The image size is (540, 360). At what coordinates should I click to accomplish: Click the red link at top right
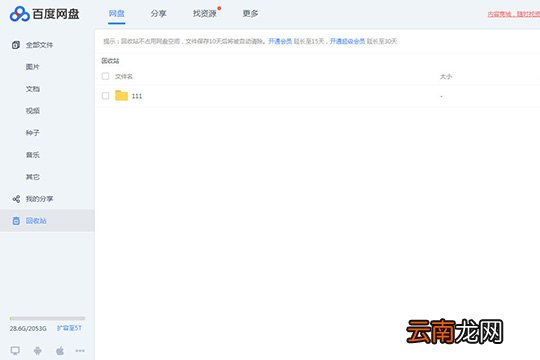click(x=513, y=14)
